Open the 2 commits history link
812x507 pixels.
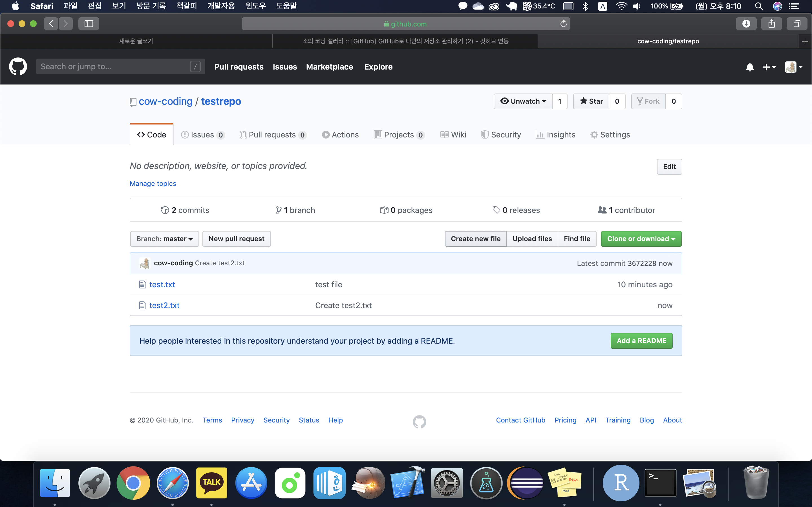pos(185,210)
